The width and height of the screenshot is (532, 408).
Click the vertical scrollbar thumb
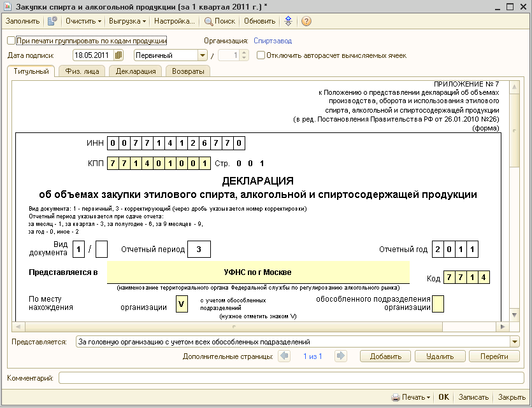514,130
